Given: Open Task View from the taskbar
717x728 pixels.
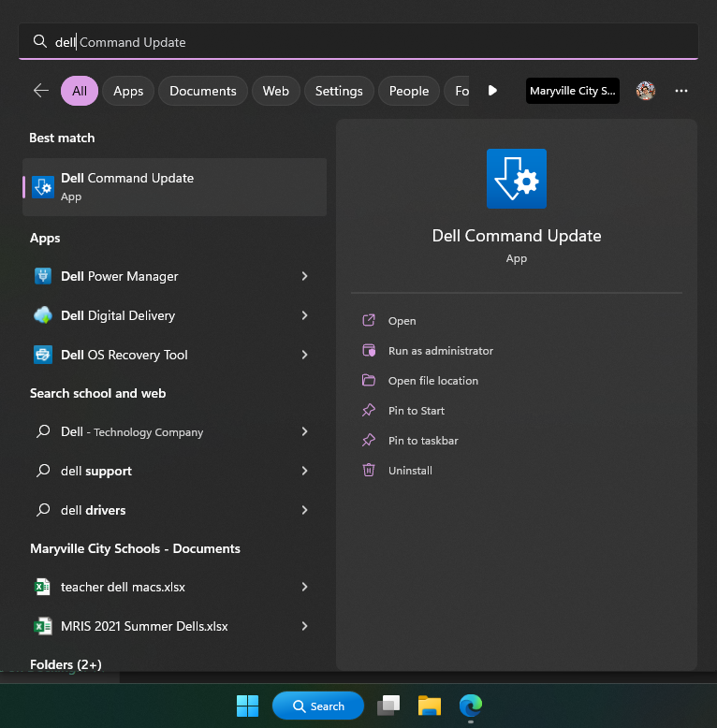Looking at the screenshot, I should pos(388,706).
